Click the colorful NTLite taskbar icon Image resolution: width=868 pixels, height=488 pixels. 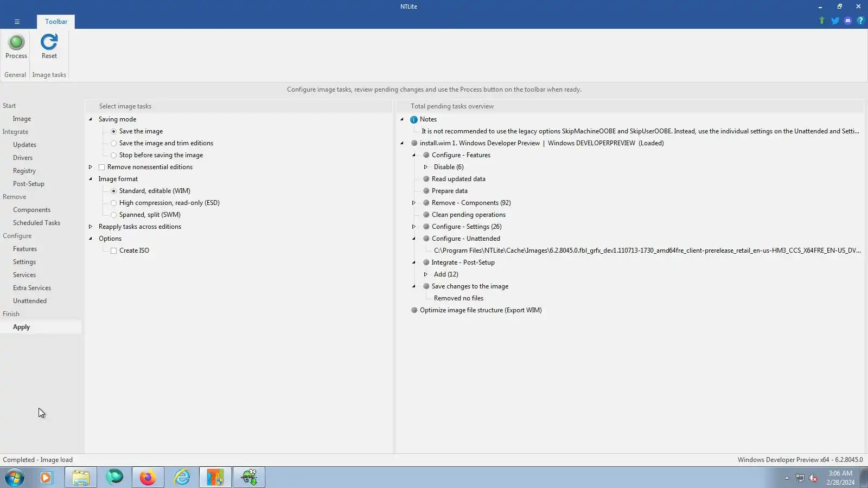click(215, 477)
